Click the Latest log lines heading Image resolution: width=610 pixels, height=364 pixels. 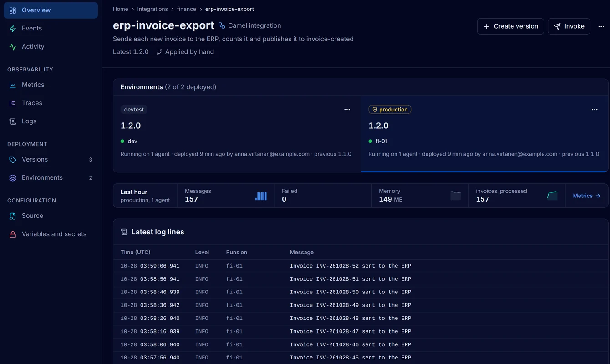[158, 232]
